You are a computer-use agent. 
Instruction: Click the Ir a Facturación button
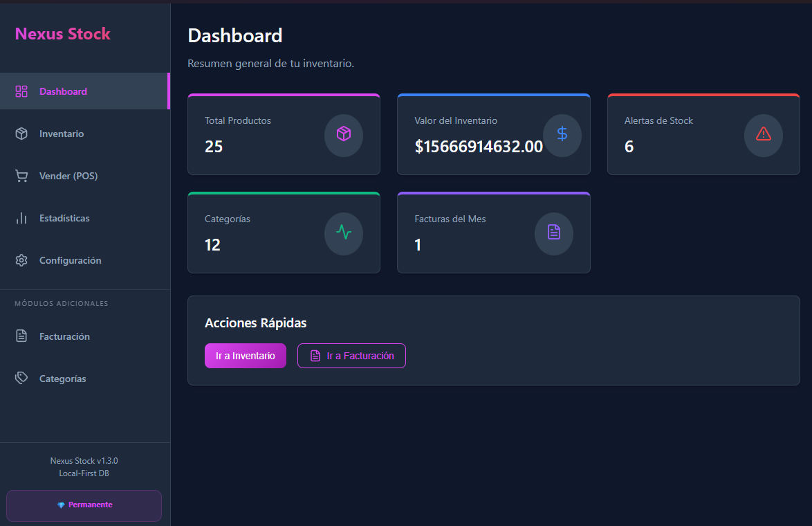[351, 356]
